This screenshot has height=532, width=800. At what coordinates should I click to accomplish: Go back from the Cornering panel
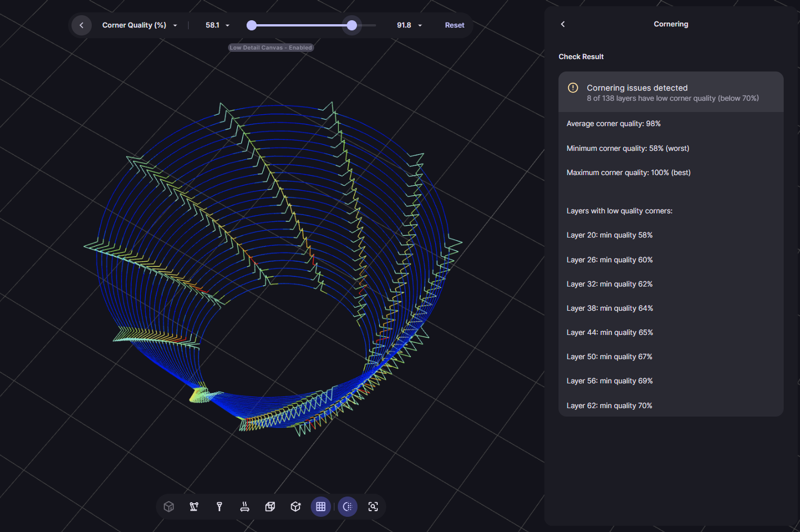562,24
